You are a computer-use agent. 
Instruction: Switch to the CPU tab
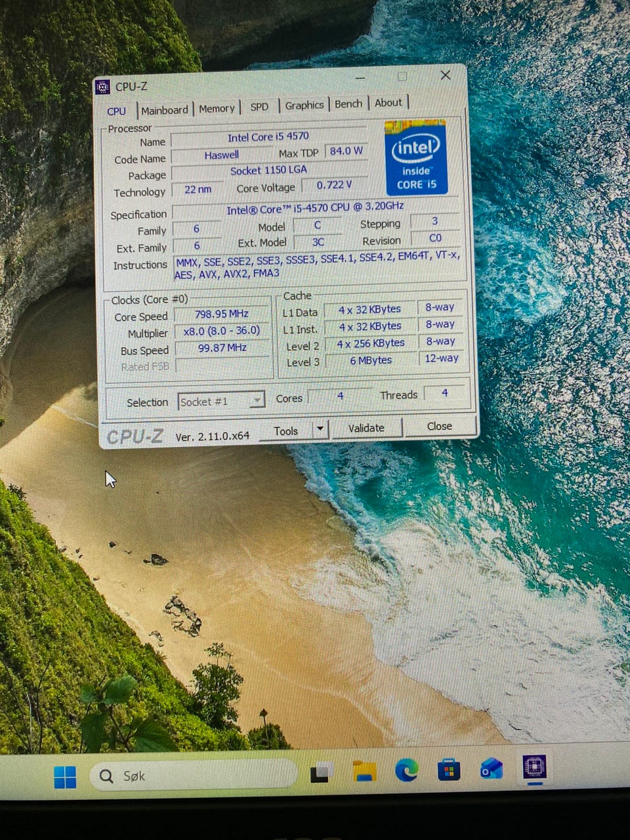(x=117, y=111)
